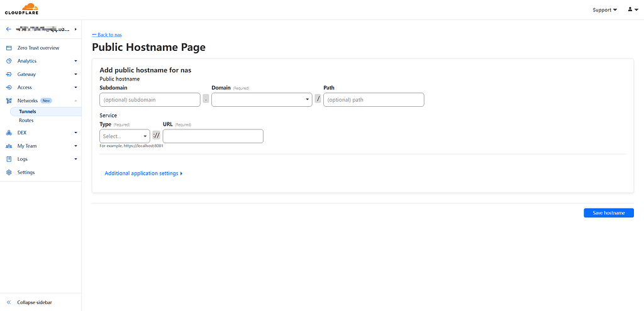Click the 'For example, https://localhost:8001' hint

pos(131,146)
